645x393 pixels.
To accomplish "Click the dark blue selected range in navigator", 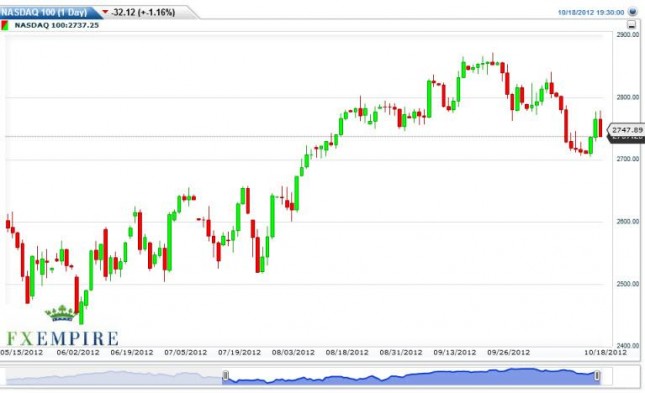I will click(411, 376).
